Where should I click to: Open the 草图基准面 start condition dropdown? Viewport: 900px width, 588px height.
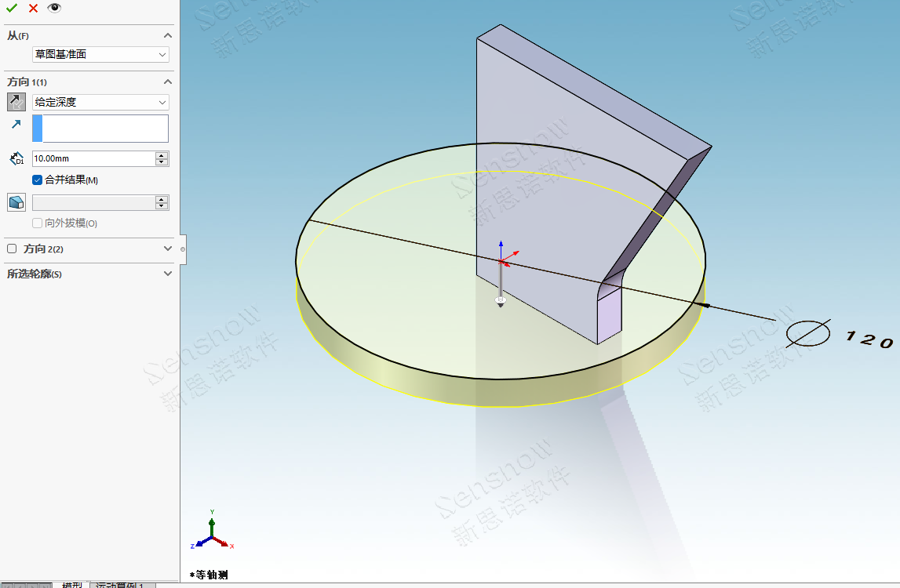click(x=100, y=54)
